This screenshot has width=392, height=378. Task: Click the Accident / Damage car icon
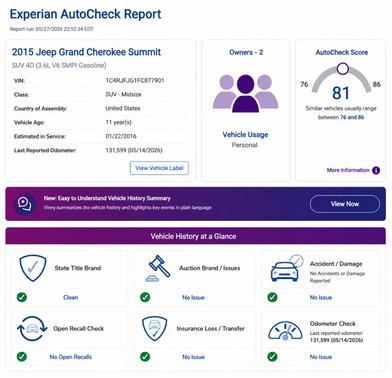coord(287,268)
